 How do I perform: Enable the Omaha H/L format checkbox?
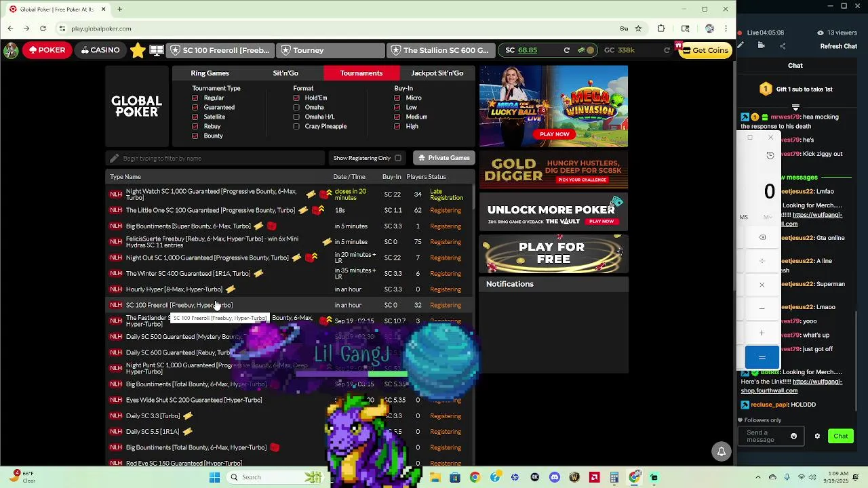point(296,117)
